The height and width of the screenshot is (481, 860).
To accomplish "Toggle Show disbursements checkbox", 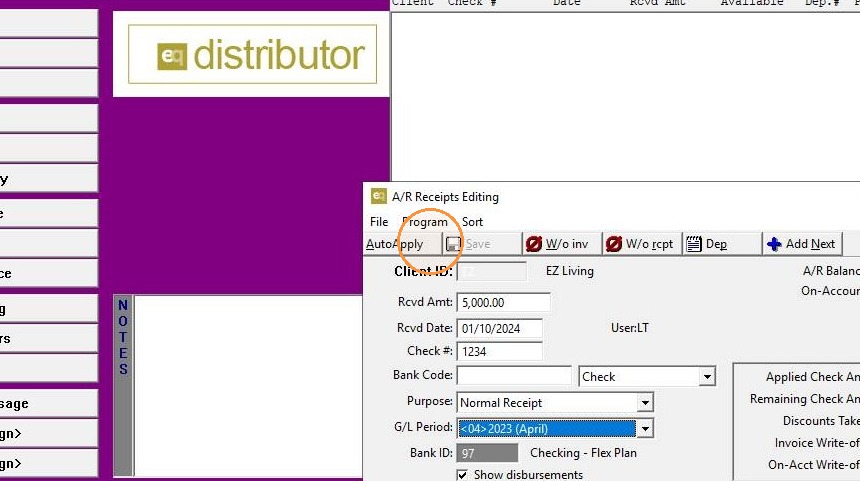I will 462,474.
